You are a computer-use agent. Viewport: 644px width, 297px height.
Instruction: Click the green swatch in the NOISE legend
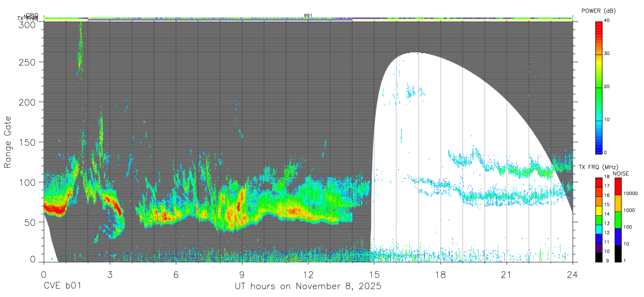pos(618,220)
